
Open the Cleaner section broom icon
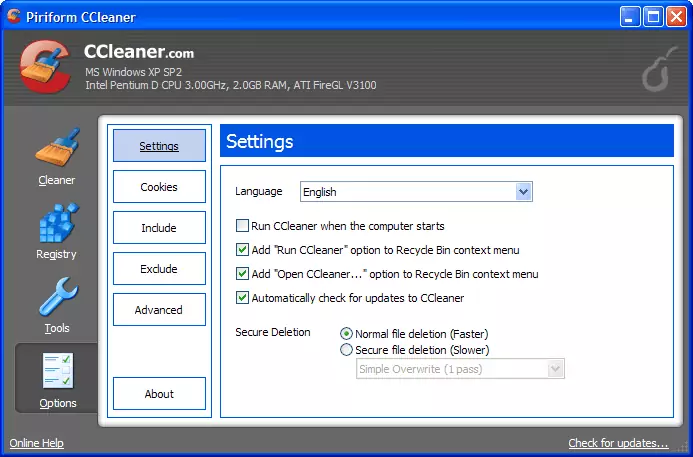pos(56,150)
